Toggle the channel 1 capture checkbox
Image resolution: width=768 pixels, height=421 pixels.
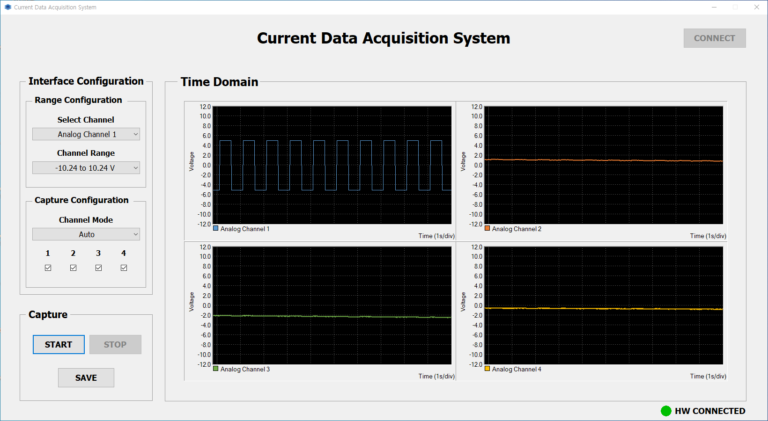coord(48,268)
